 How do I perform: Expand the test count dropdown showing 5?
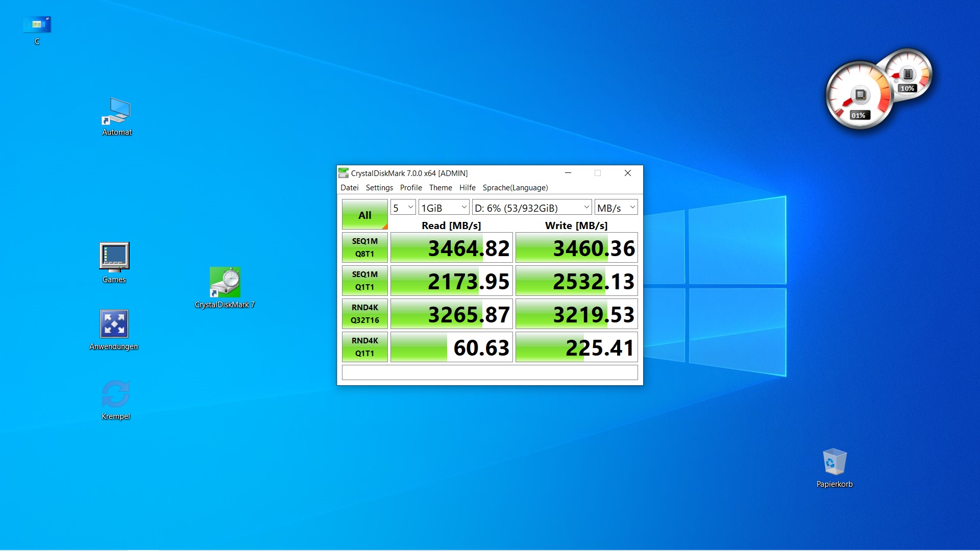click(403, 208)
